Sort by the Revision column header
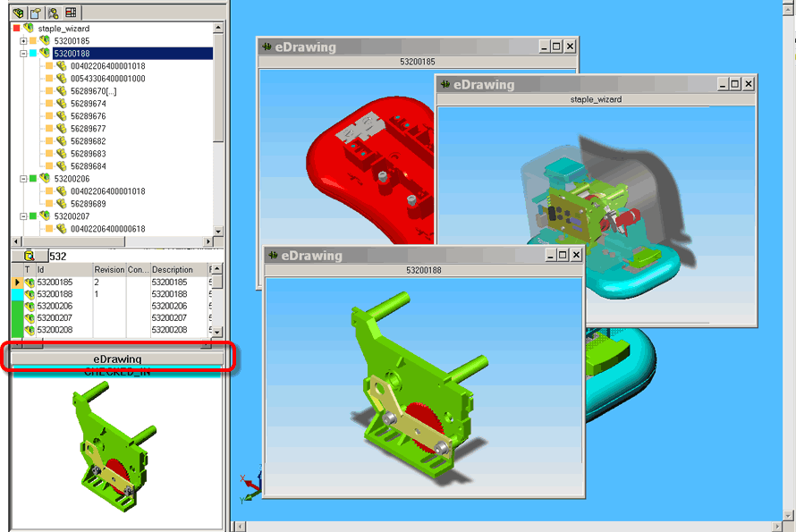Screen dimensions: 796x532 click(x=109, y=269)
